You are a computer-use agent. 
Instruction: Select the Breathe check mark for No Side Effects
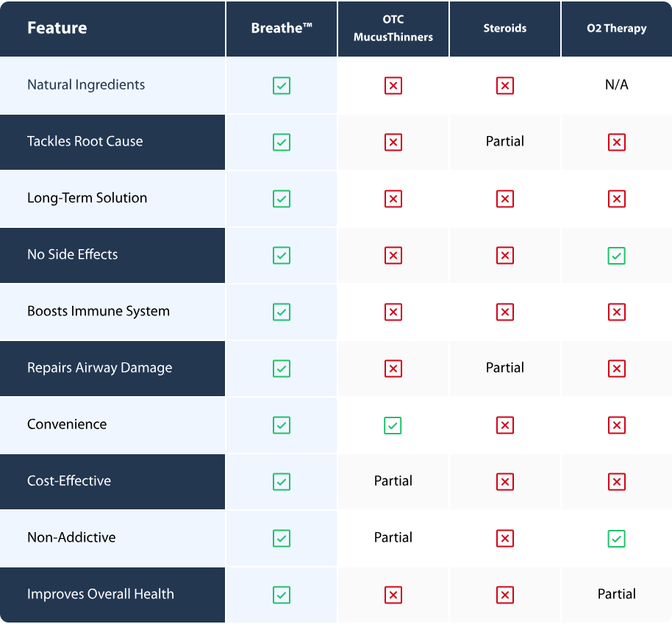[282, 255]
